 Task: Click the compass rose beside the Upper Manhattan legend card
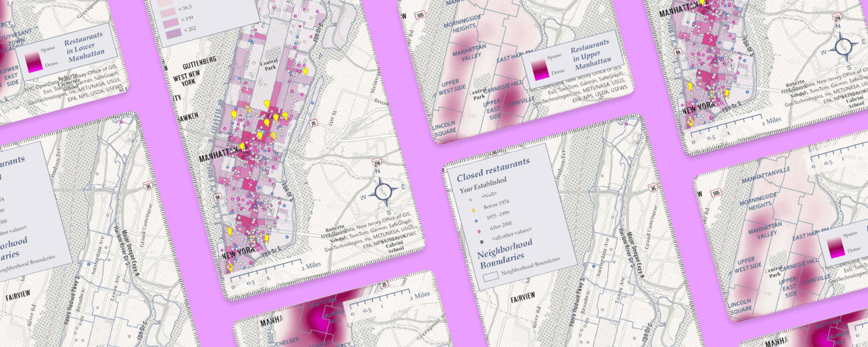click(843, 47)
